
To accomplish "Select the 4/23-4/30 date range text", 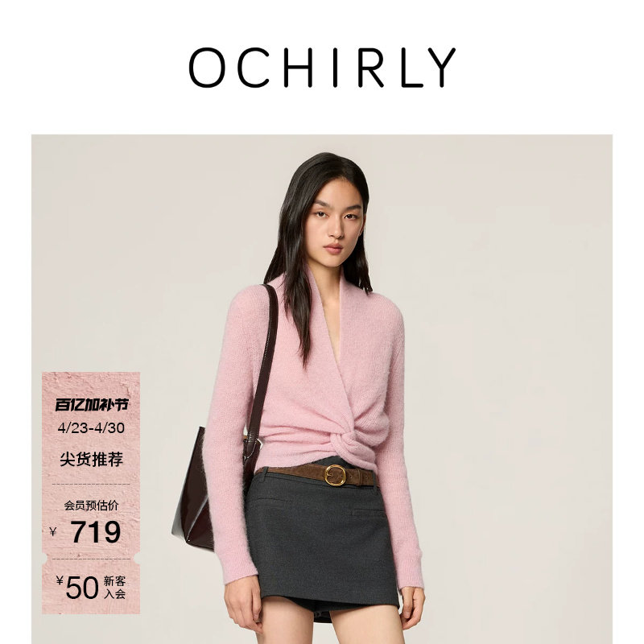I will click(x=91, y=428).
